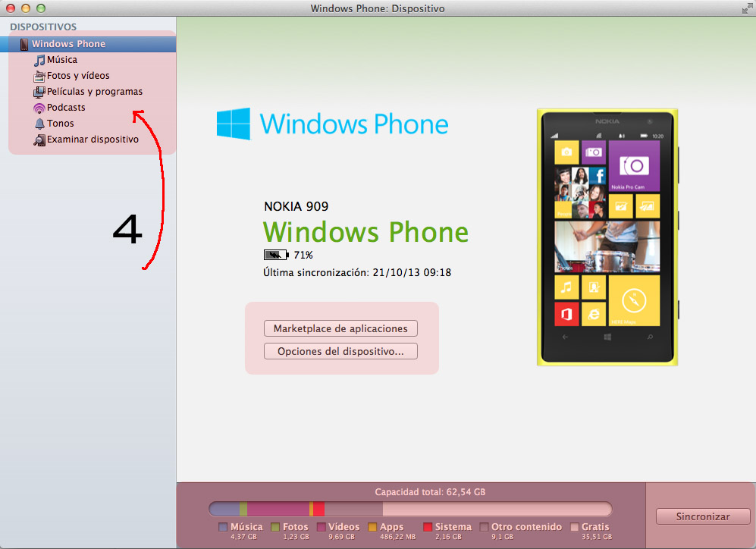Click the 9,1 GB Otro contenido value

click(x=502, y=537)
